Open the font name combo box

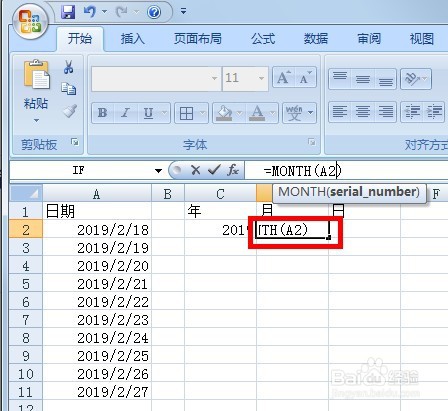156,79
